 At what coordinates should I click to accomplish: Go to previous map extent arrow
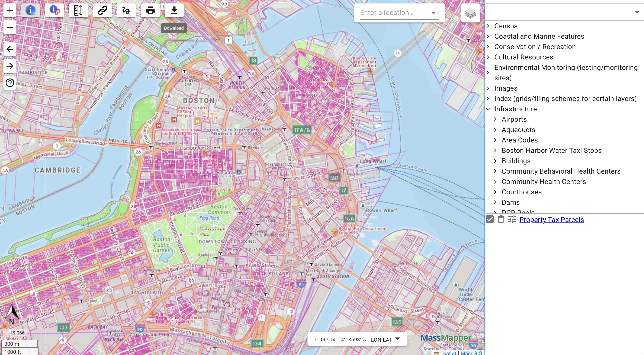pos(10,49)
